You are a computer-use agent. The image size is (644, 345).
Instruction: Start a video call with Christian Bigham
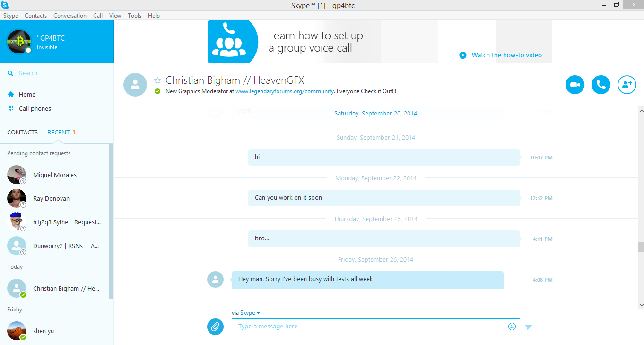tap(575, 85)
